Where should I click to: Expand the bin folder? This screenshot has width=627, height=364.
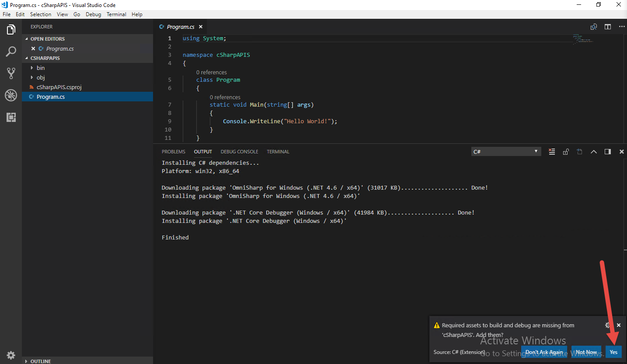pyautogui.click(x=87, y=68)
